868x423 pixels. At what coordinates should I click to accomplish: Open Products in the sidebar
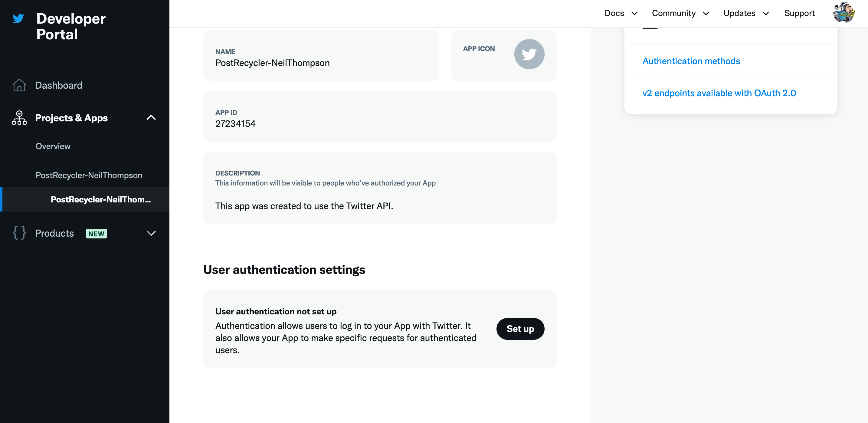[x=54, y=233]
